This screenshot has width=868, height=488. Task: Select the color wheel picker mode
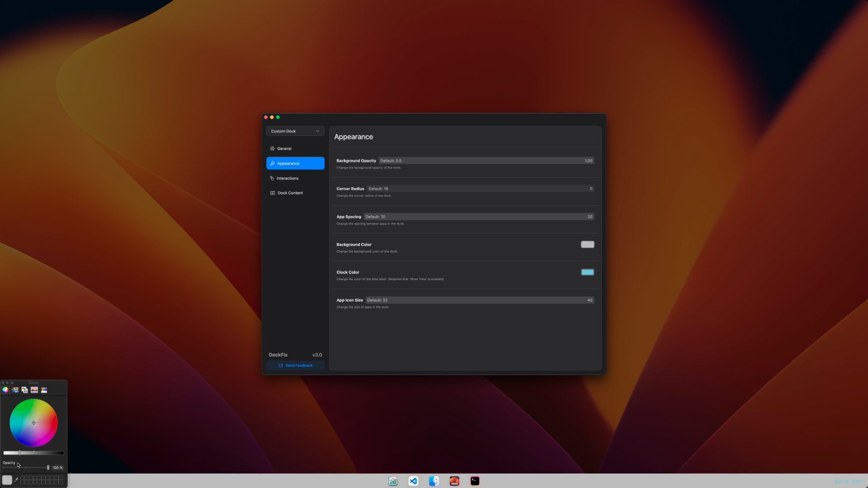5,390
